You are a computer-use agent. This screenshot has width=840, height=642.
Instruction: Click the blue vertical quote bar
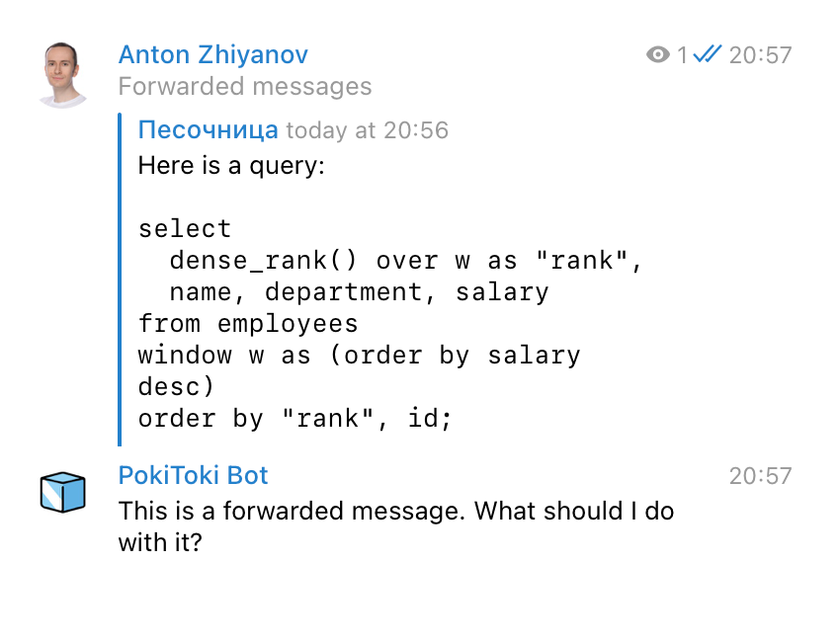point(120,280)
